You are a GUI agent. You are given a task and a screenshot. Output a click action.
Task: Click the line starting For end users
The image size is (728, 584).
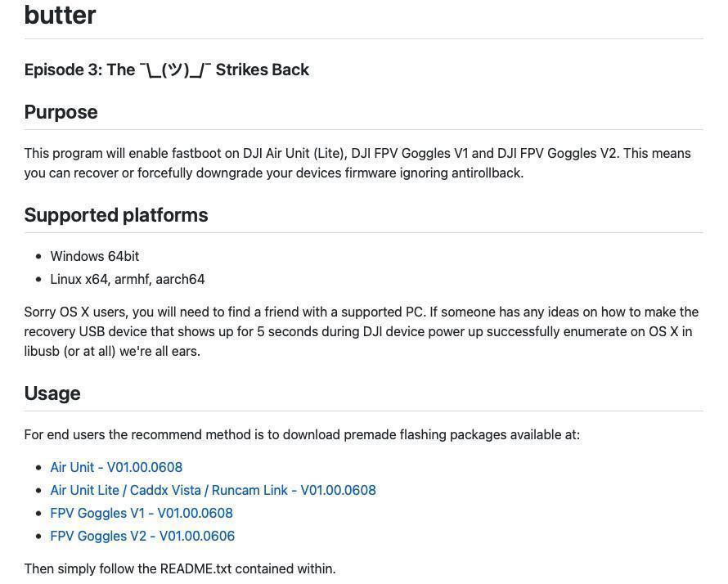click(302, 434)
